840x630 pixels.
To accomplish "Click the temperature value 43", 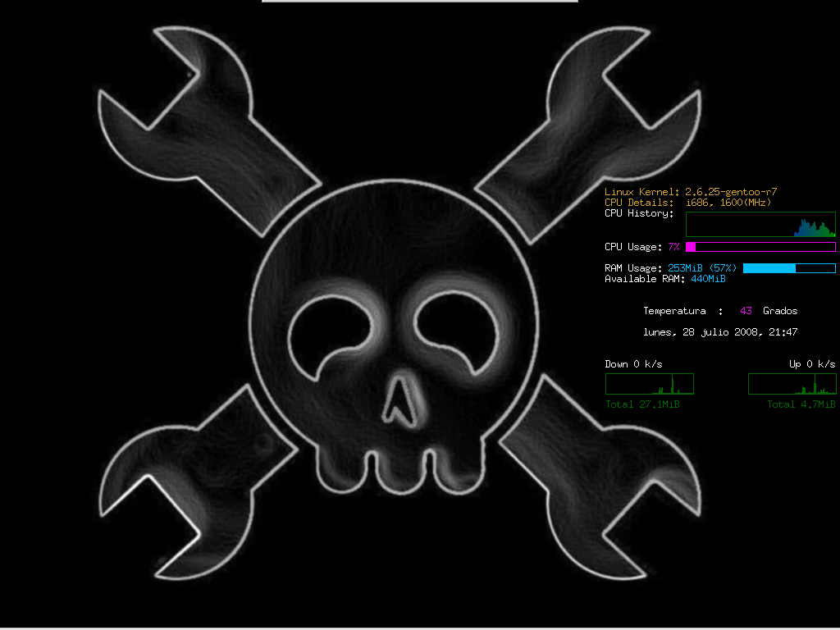I will click(x=746, y=311).
